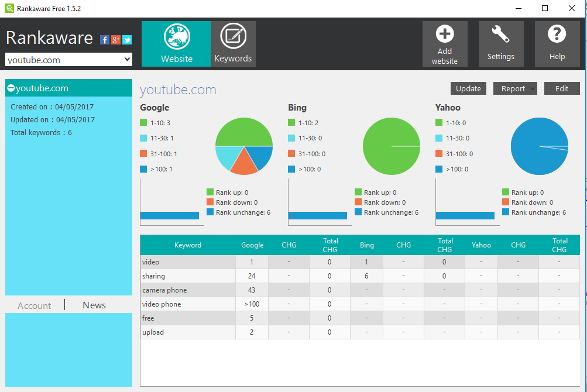Viewport: 587px width, 392px height.
Task: Expand the Report dropdown button
Action: tap(515, 88)
